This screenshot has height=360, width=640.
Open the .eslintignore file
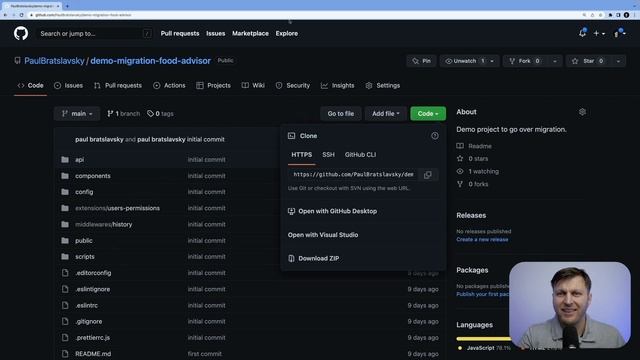point(92,289)
